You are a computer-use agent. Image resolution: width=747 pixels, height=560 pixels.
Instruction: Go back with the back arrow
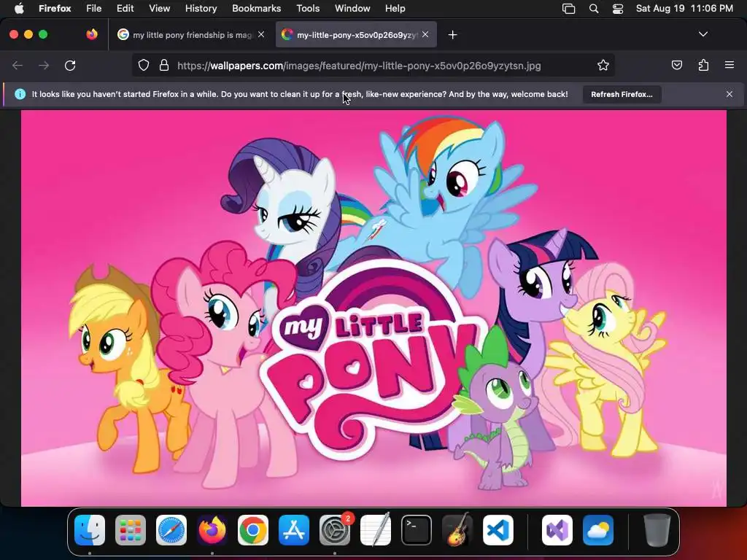click(18, 66)
